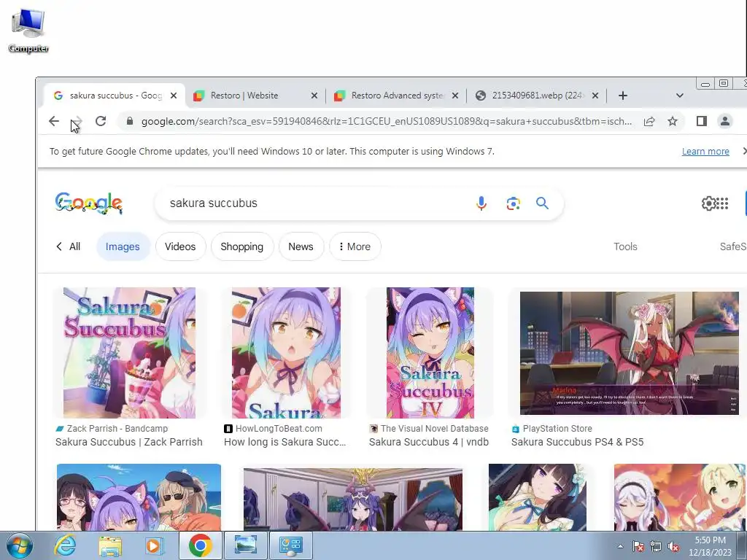The image size is (747, 560).
Task: Open the Google apps grid
Action: click(722, 203)
